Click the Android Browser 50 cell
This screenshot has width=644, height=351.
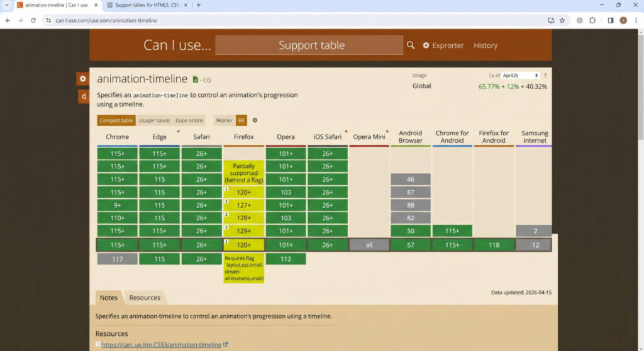click(x=411, y=231)
